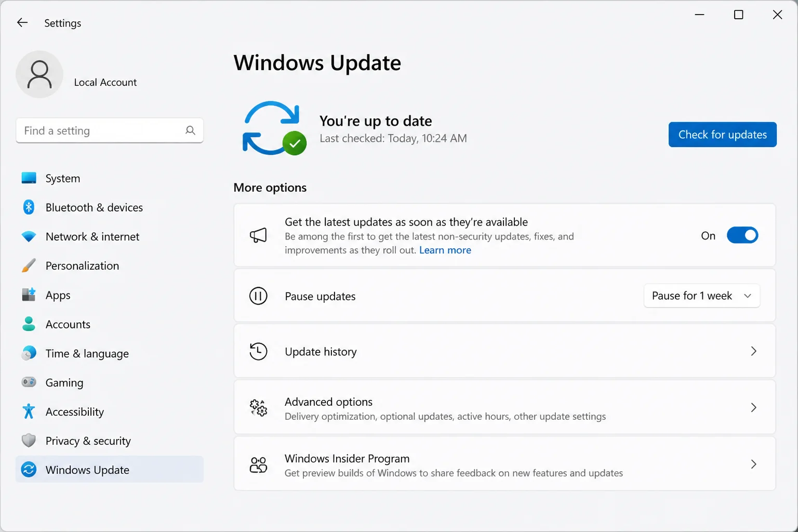Click the Time & language globe icon
Viewport: 798px width, 532px height.
click(29, 353)
